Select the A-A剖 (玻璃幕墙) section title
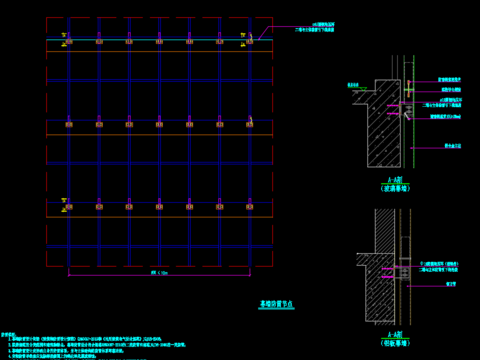Screen dimensions: 480x360 (395, 184)
